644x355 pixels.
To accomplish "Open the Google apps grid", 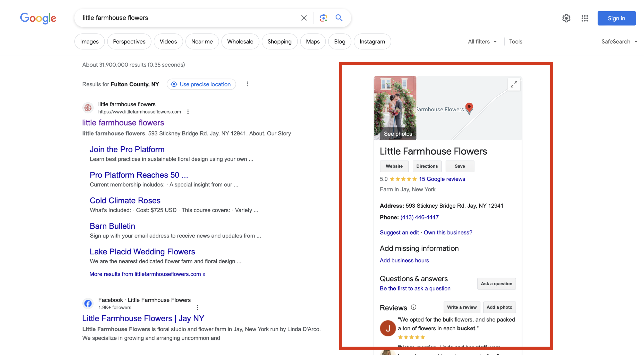I will coord(584,18).
